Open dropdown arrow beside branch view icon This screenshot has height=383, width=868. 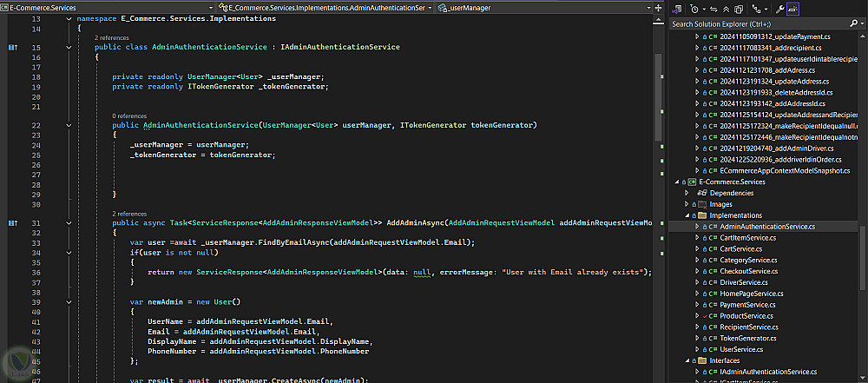[x=766, y=10]
